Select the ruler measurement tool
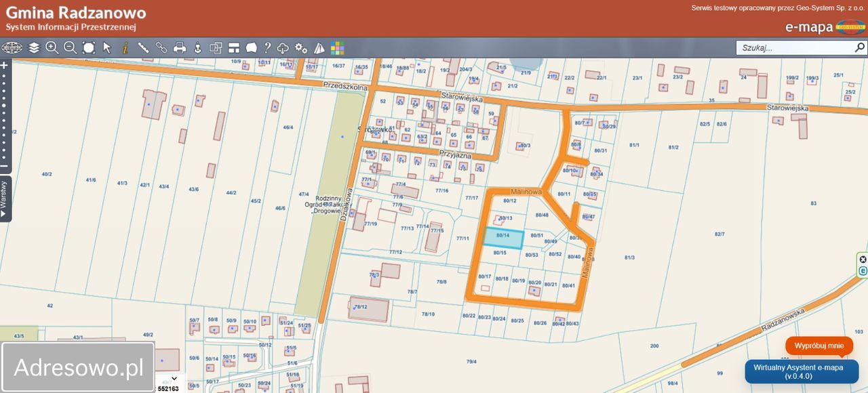Screen dimensions: 868x393 [x=143, y=47]
